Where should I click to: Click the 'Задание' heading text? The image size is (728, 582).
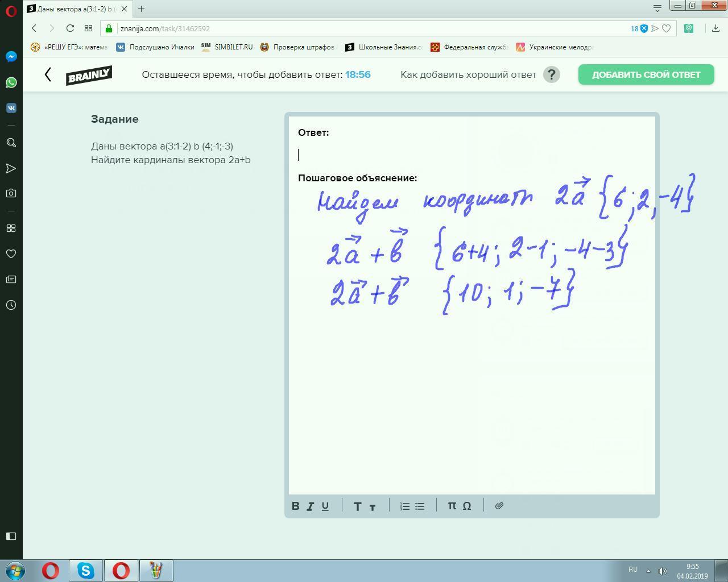(x=115, y=119)
